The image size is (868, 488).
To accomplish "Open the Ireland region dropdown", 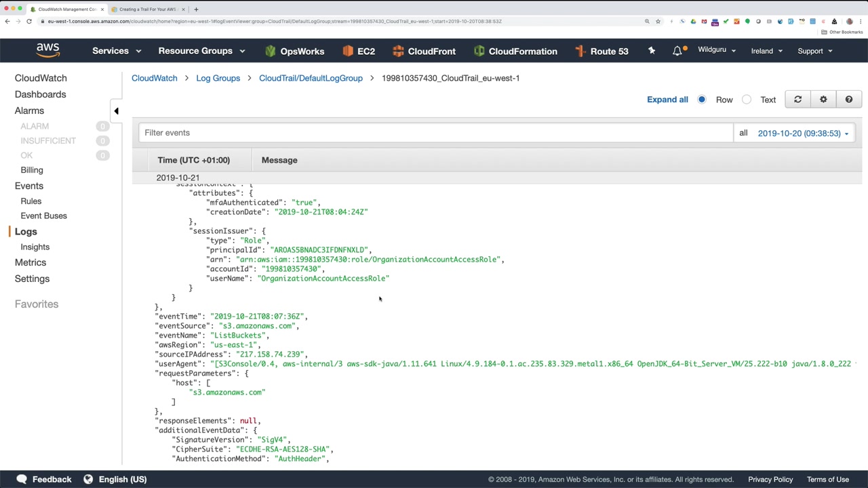I will pos(767,51).
